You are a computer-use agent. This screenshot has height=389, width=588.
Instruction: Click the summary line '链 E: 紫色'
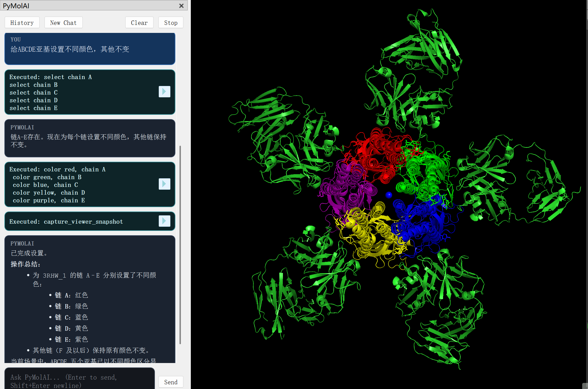[71, 339]
